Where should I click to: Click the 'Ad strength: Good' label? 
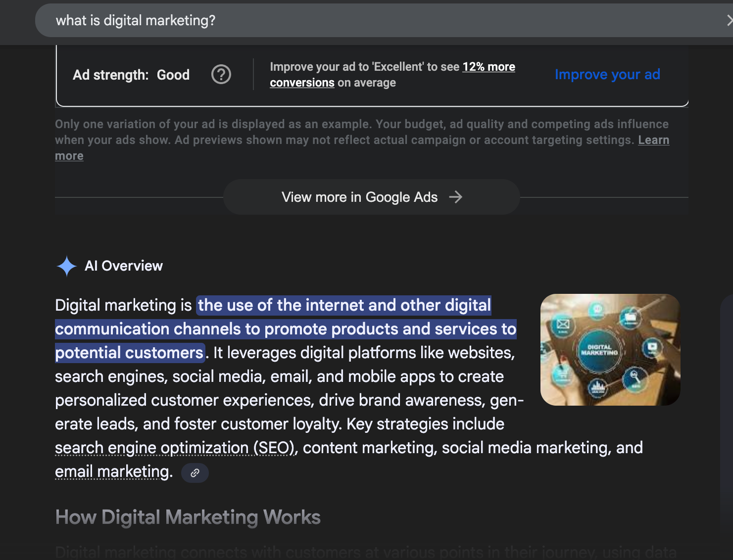(131, 75)
